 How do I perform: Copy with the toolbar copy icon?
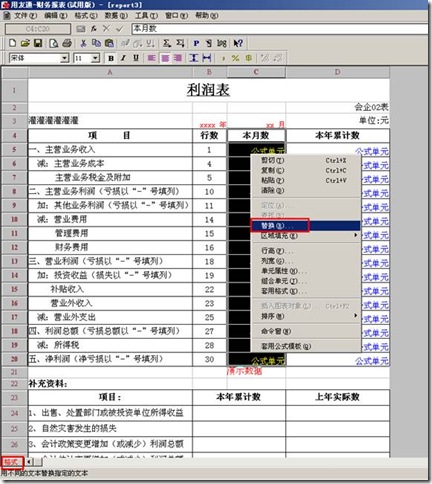tap(96, 43)
